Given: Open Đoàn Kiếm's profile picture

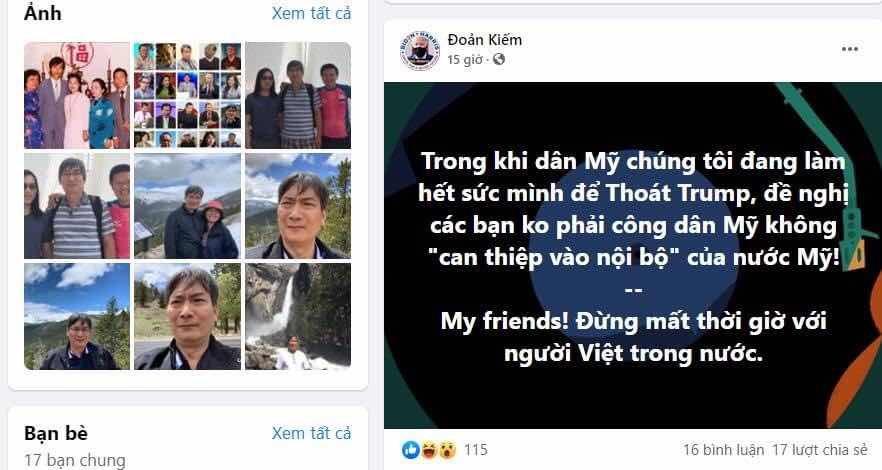Looking at the screenshot, I should coord(420,50).
